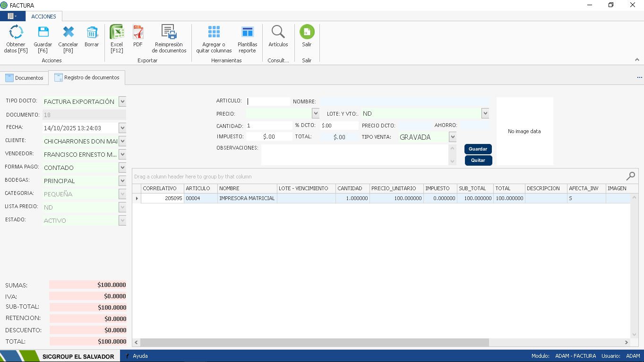Switch to the Documentos tab
This screenshot has width=644, height=362.
coord(24,78)
